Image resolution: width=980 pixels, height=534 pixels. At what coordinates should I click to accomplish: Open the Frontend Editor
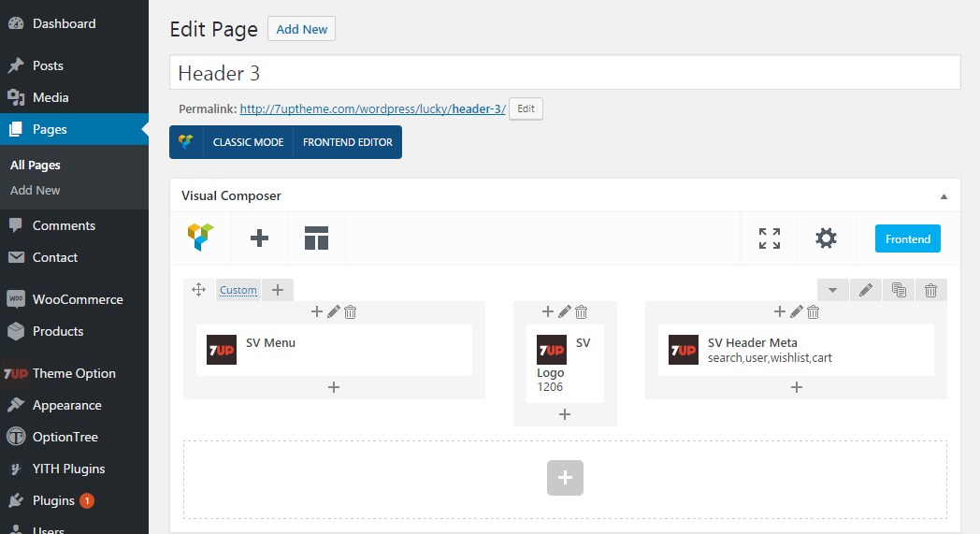pyautogui.click(x=347, y=142)
